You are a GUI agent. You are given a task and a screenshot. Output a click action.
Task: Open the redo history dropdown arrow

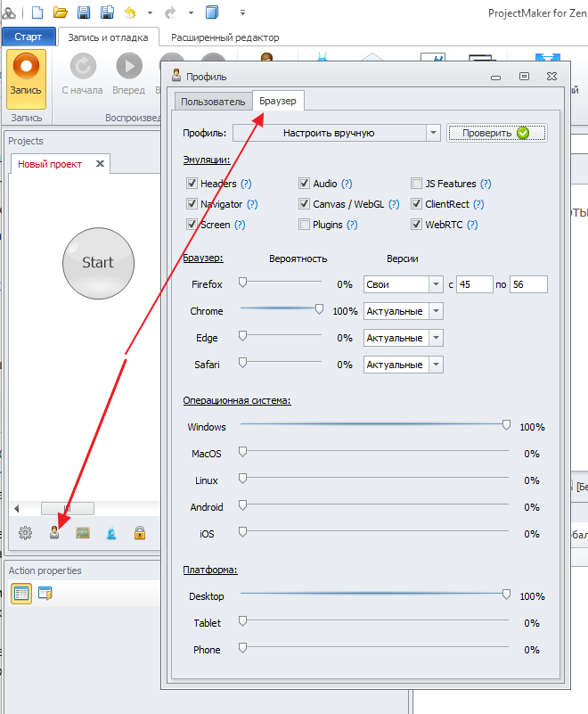click(x=191, y=12)
